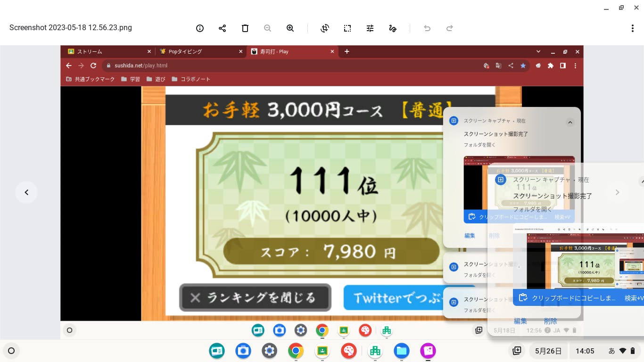Open the blue Files folder app
644x362 pixels.
[x=402, y=351]
